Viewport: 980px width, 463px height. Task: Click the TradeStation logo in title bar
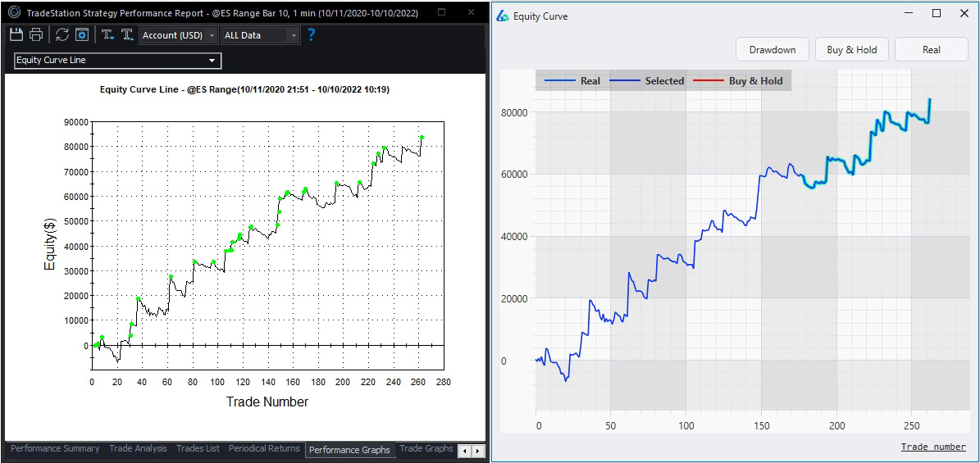14,12
